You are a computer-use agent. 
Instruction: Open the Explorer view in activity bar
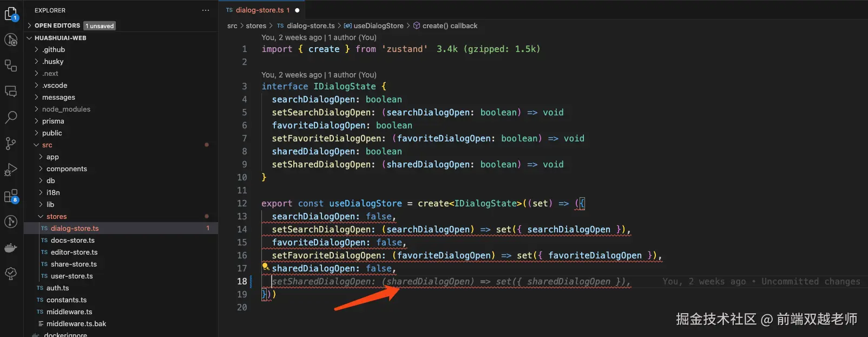point(11,14)
